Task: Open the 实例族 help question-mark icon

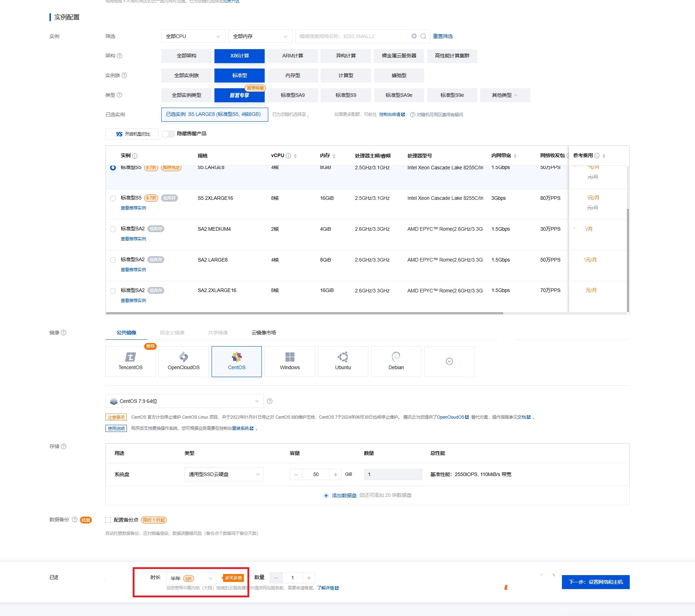Action: (124, 75)
